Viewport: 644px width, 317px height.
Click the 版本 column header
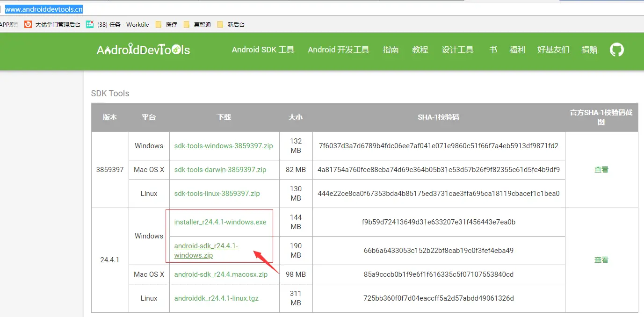click(x=110, y=117)
